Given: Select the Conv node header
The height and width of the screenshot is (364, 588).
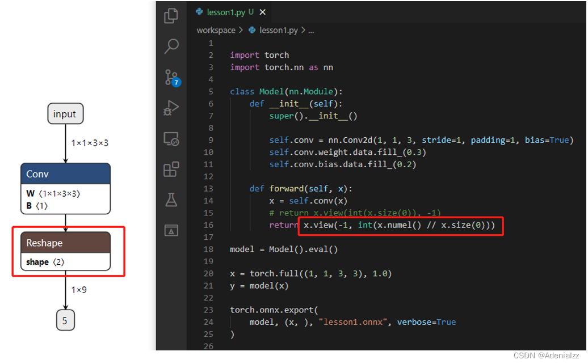Looking at the screenshot, I should click(x=65, y=173).
